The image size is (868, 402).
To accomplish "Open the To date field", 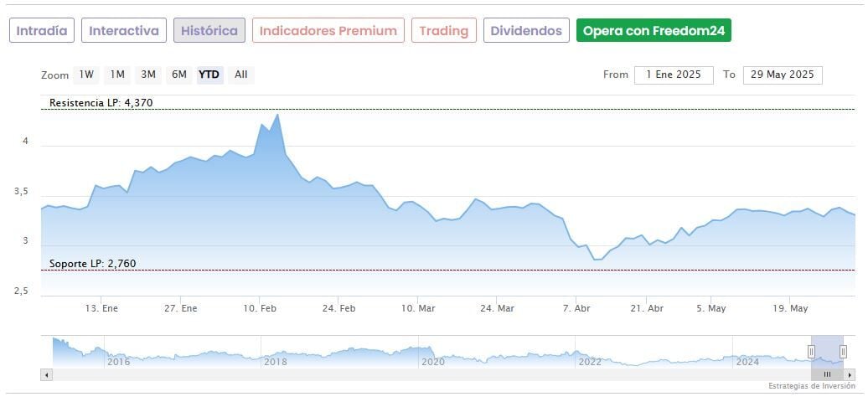I will pyautogui.click(x=783, y=75).
